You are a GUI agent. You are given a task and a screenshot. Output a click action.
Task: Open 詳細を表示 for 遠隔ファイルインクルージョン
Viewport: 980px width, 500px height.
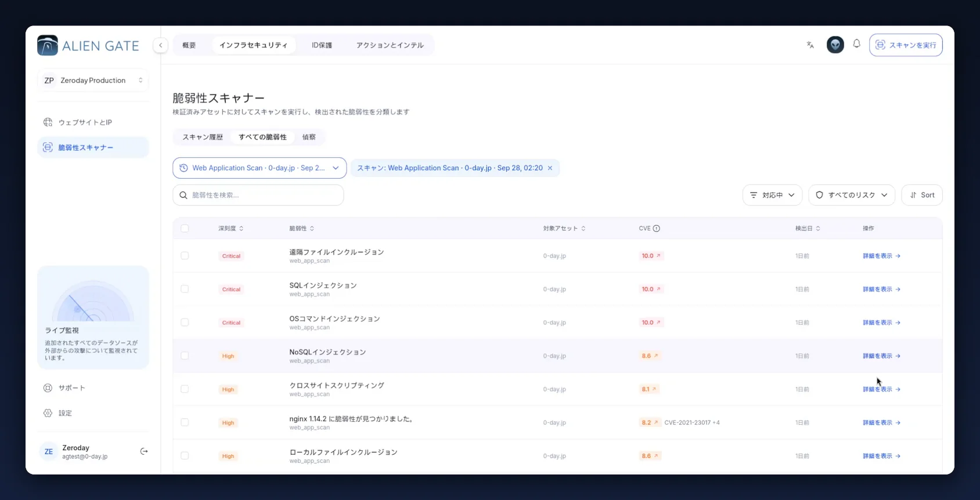[881, 256]
